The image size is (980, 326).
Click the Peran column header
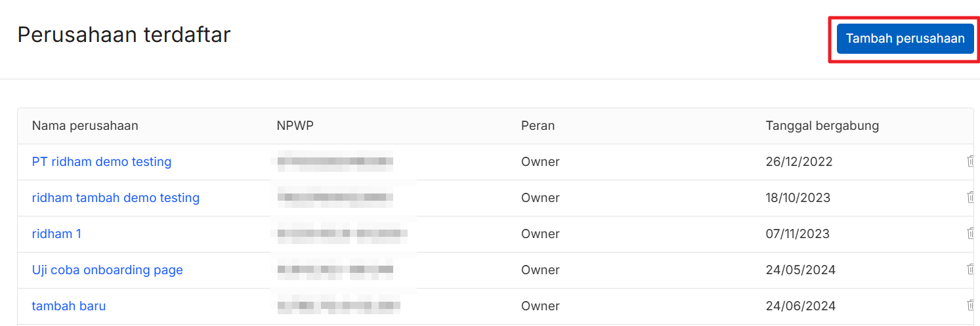[x=538, y=126]
